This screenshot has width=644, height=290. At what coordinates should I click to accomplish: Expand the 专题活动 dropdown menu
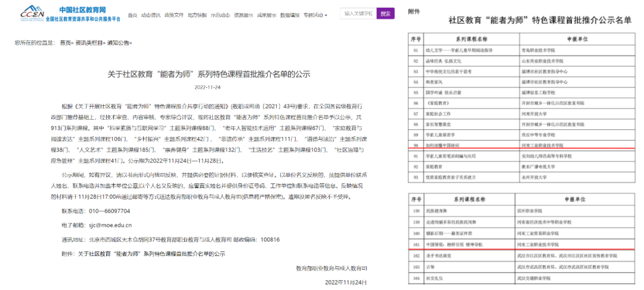[x=315, y=15]
